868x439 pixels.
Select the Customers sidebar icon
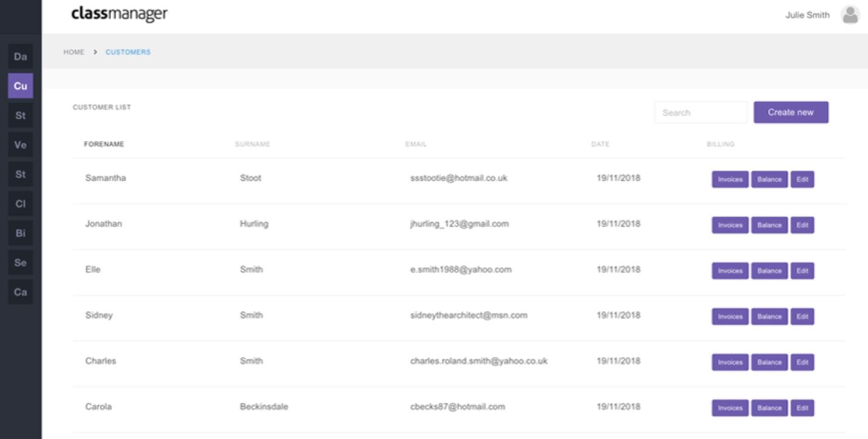(x=21, y=86)
